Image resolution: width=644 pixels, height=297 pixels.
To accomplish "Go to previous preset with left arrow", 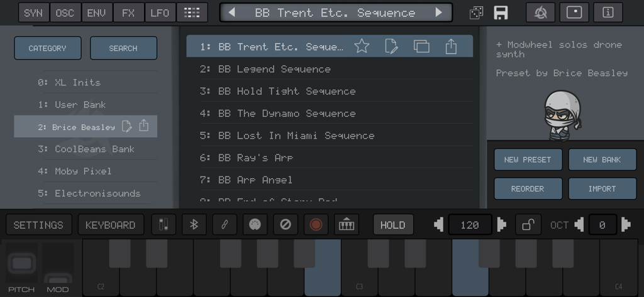I will (x=231, y=13).
